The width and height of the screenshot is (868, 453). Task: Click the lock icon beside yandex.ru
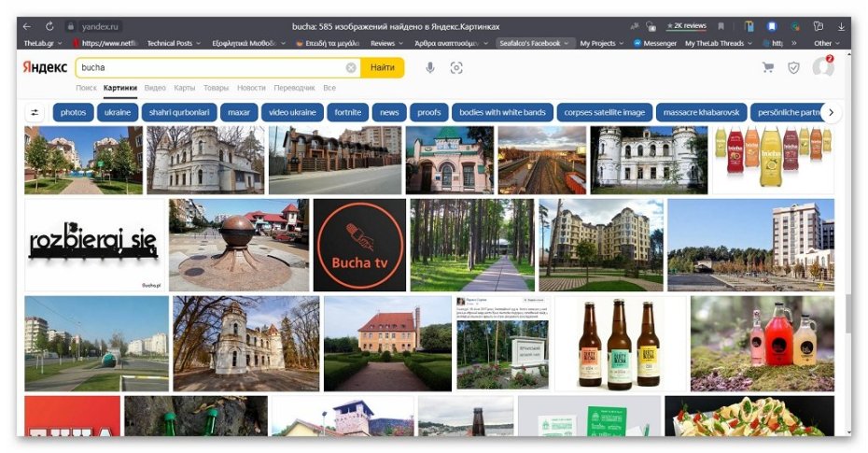(70, 26)
